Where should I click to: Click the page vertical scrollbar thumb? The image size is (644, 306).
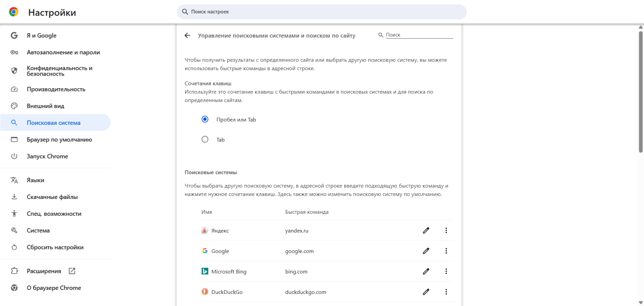tap(641, 92)
